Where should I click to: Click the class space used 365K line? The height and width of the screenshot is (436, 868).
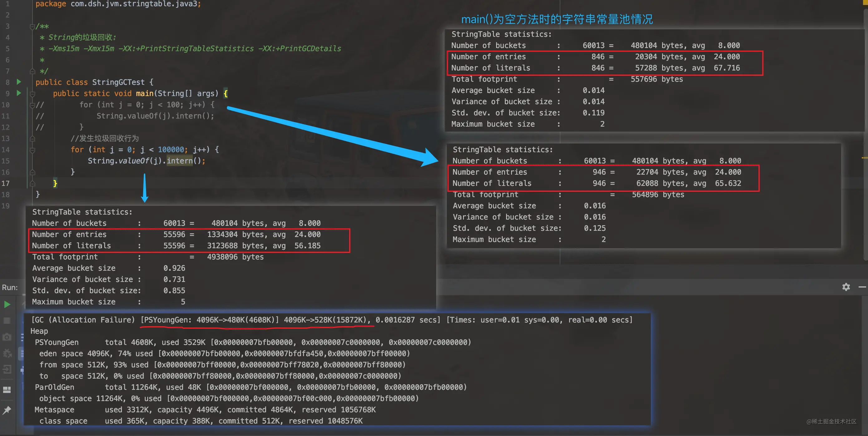coord(201,421)
